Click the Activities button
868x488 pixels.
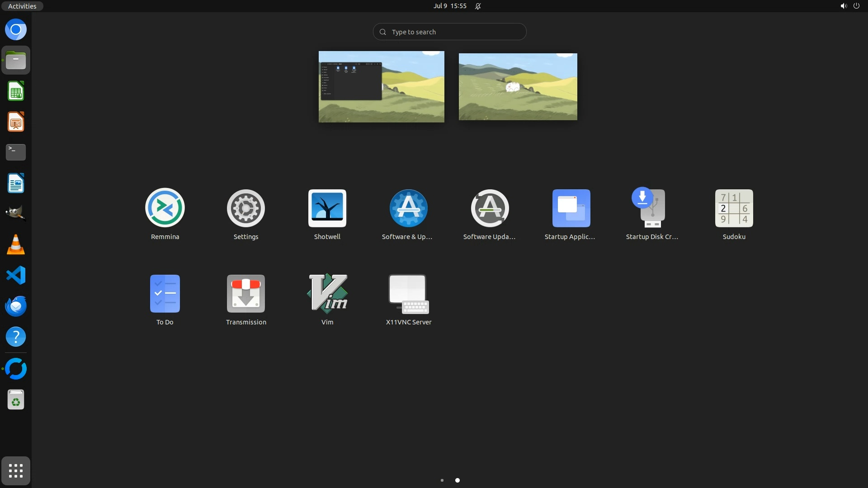[x=22, y=6]
